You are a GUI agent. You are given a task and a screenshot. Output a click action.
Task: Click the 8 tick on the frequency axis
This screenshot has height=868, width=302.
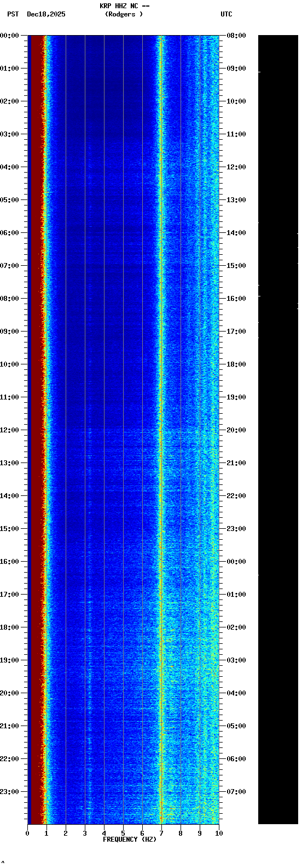pyautogui.click(x=181, y=833)
